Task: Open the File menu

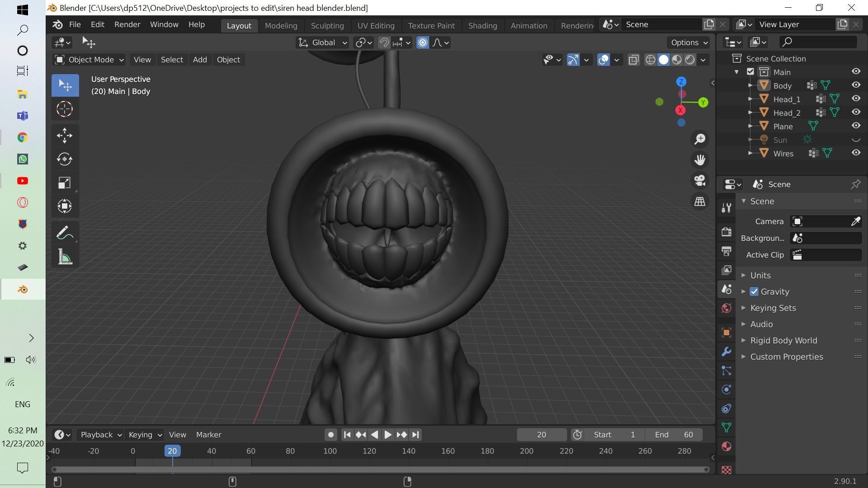Action: 75,24
